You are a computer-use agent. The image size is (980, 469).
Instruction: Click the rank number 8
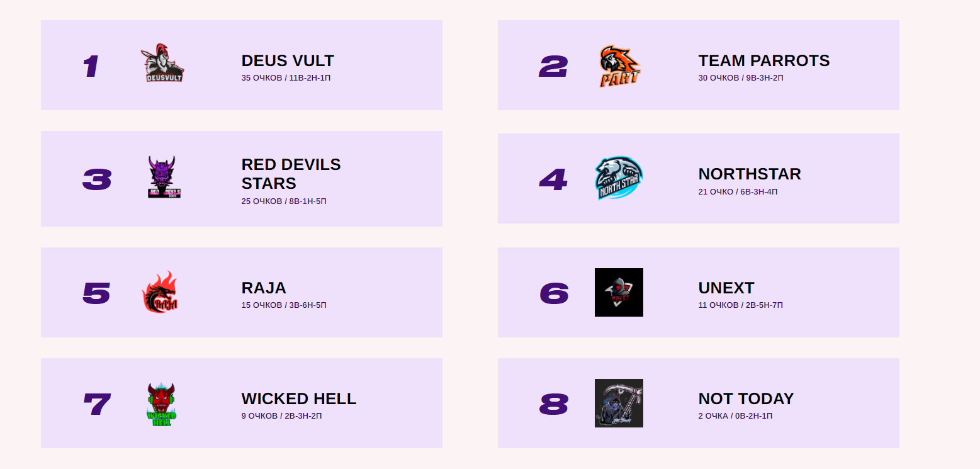point(554,404)
